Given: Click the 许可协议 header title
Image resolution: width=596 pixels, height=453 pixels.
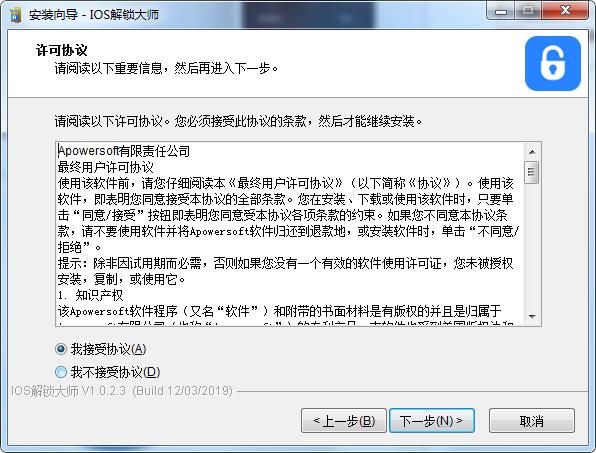Looking at the screenshot, I should (62, 50).
